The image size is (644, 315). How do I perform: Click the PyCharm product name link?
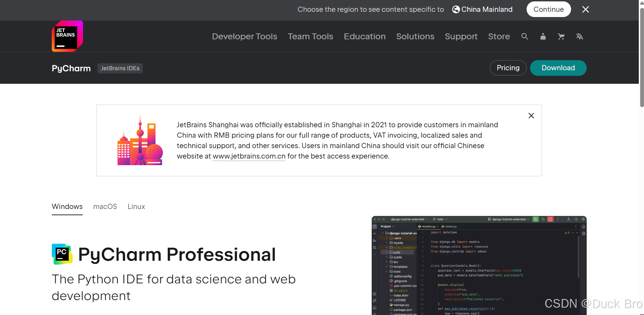(71, 68)
